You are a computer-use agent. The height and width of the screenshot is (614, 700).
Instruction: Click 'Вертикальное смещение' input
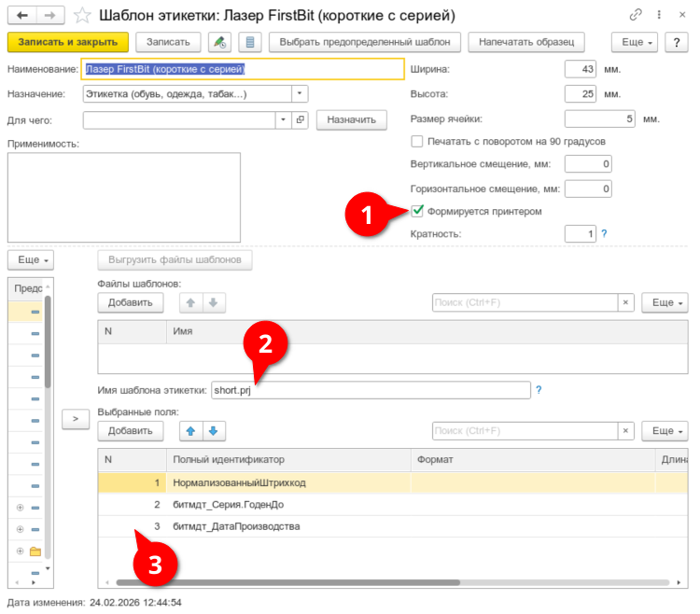[x=588, y=163]
